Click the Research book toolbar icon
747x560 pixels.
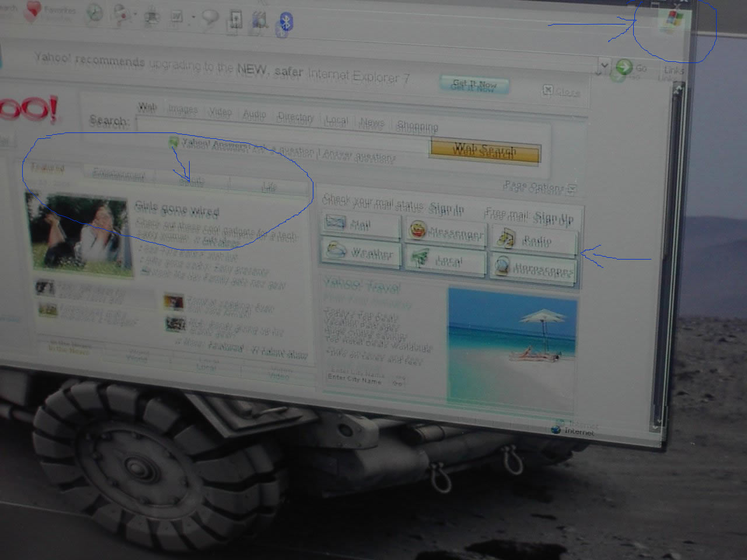235,20
